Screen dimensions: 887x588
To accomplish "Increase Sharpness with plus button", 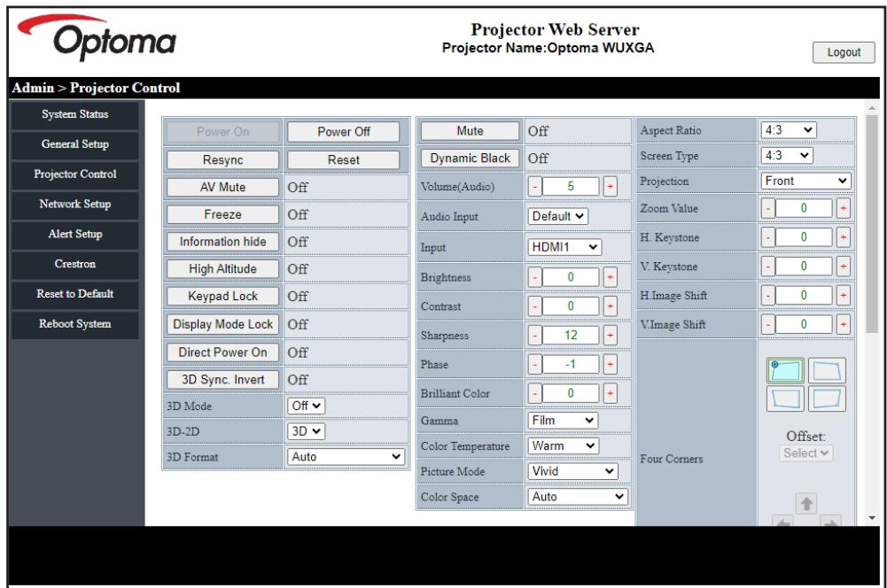I will 610,336.
